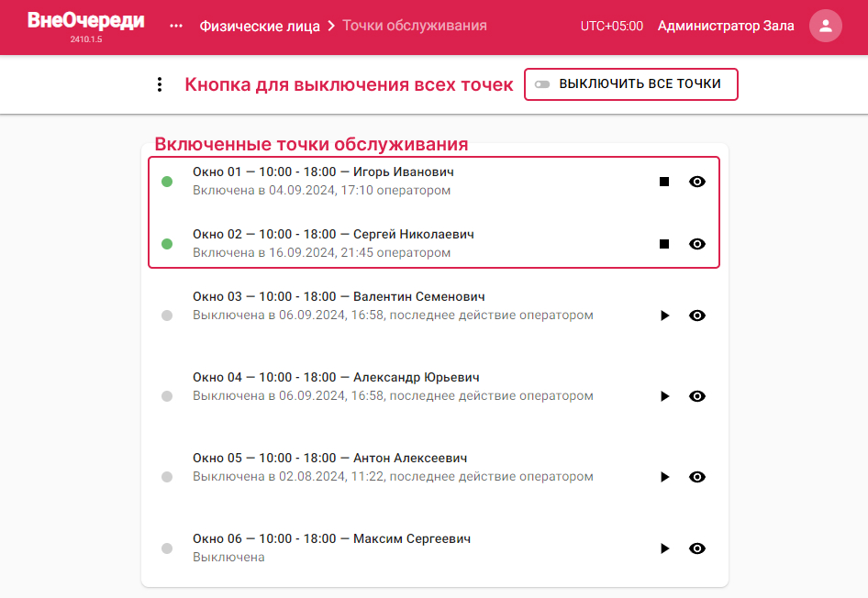Start service point Окно 03
Image resolution: width=868 pixels, height=598 pixels.
665,316
